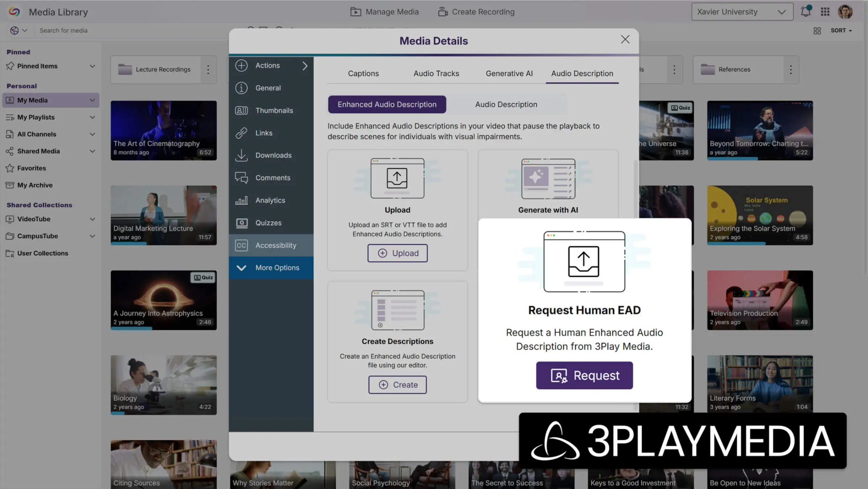The width and height of the screenshot is (868, 489).
Task: Switch to Enhanced Audio Description toggle
Action: (387, 104)
